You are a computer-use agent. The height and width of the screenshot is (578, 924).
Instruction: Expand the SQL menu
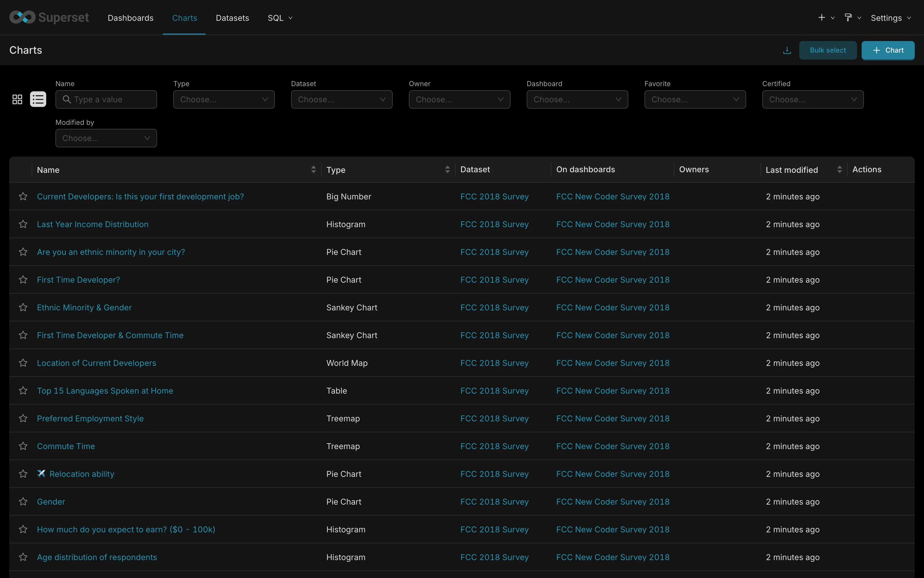coord(280,18)
